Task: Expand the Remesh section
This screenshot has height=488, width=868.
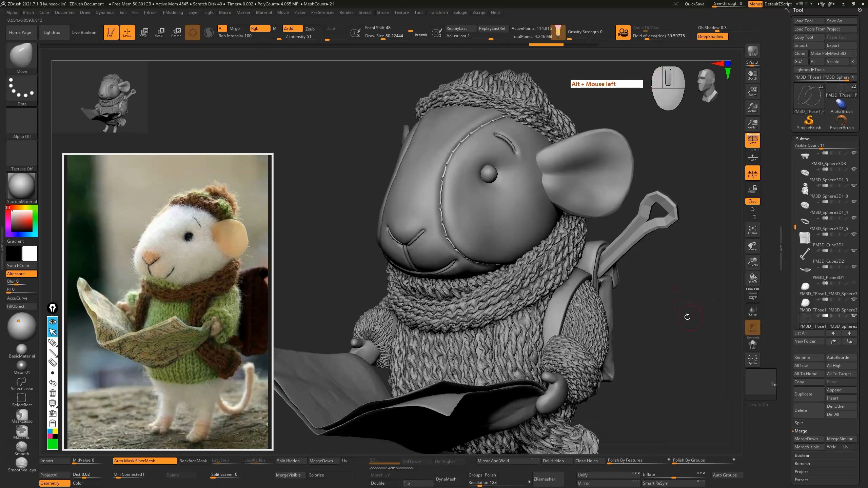Action: pos(802,463)
